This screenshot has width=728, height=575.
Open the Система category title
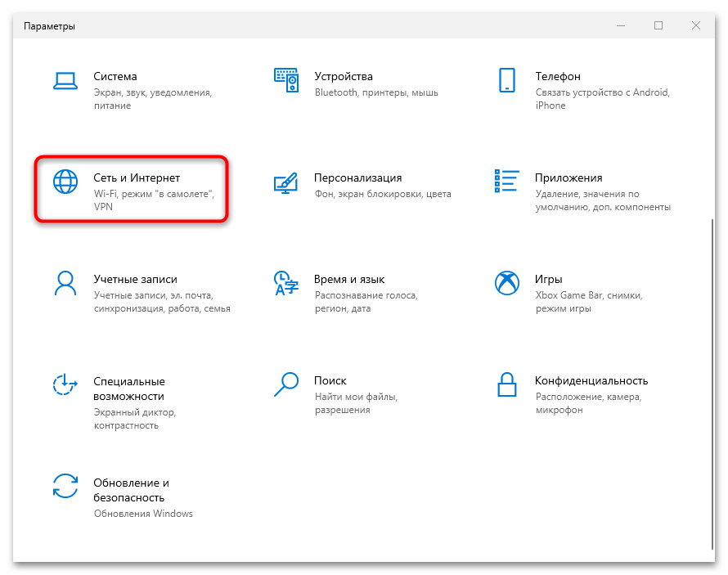coord(115,77)
